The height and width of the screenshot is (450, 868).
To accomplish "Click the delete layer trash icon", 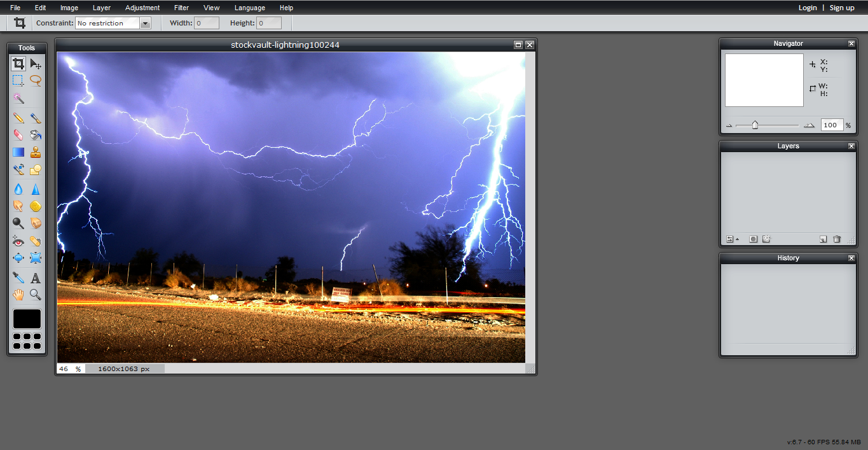I will pos(837,239).
